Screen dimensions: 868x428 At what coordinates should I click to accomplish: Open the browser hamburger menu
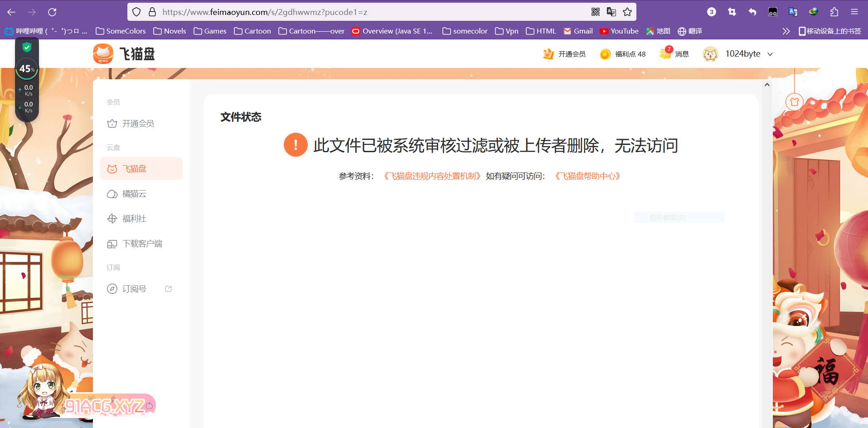854,12
